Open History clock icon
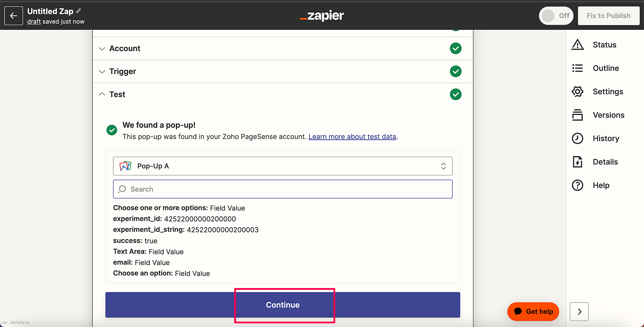 [x=577, y=138]
